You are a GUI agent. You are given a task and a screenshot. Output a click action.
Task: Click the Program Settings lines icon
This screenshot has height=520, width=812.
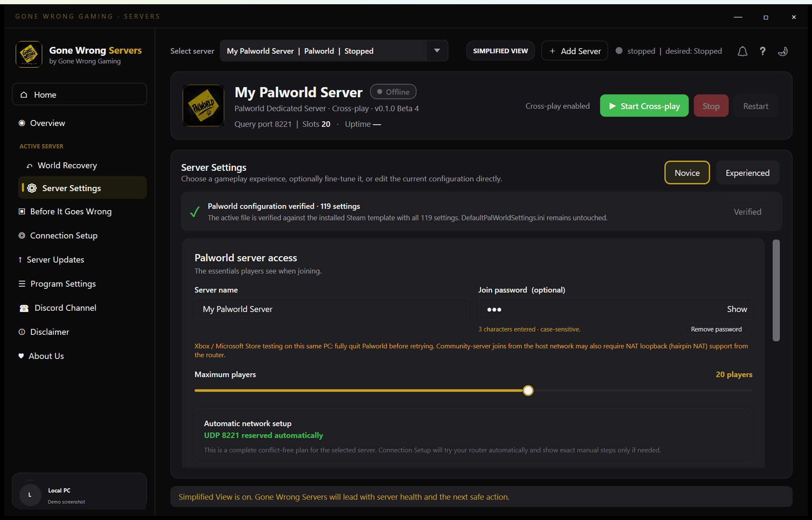coord(22,284)
